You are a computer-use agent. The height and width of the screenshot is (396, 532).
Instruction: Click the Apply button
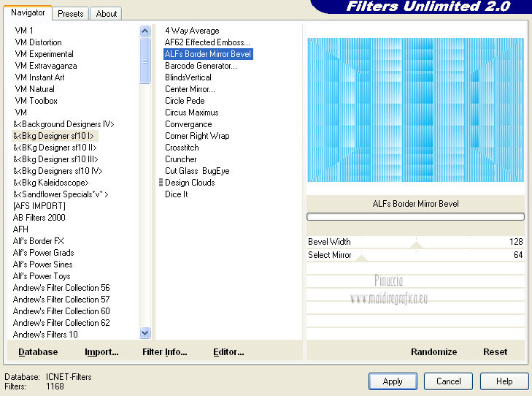click(393, 381)
